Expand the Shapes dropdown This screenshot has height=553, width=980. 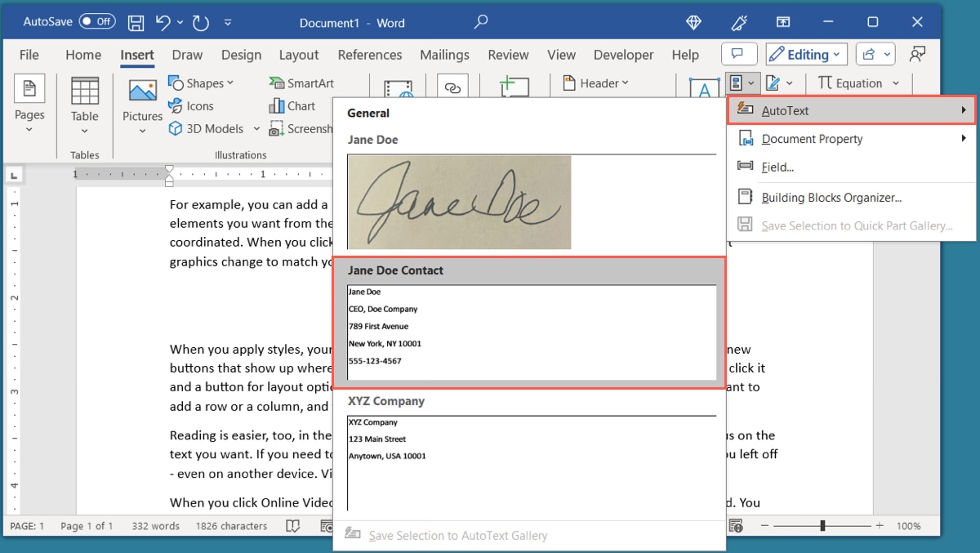point(202,83)
